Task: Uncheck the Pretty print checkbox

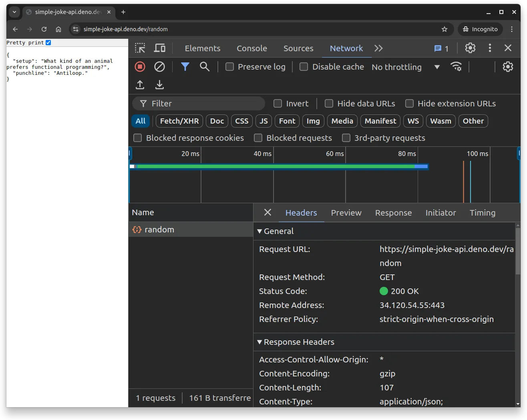Action: tap(48, 42)
